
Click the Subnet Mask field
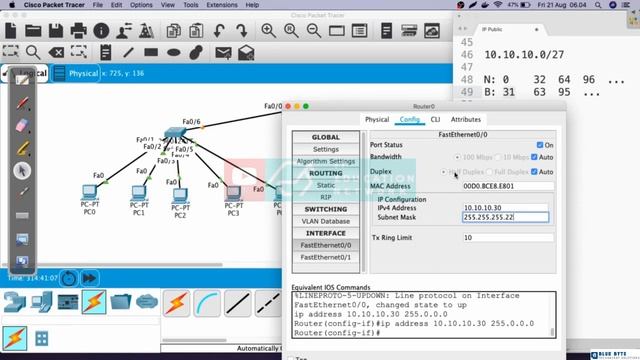(x=505, y=217)
